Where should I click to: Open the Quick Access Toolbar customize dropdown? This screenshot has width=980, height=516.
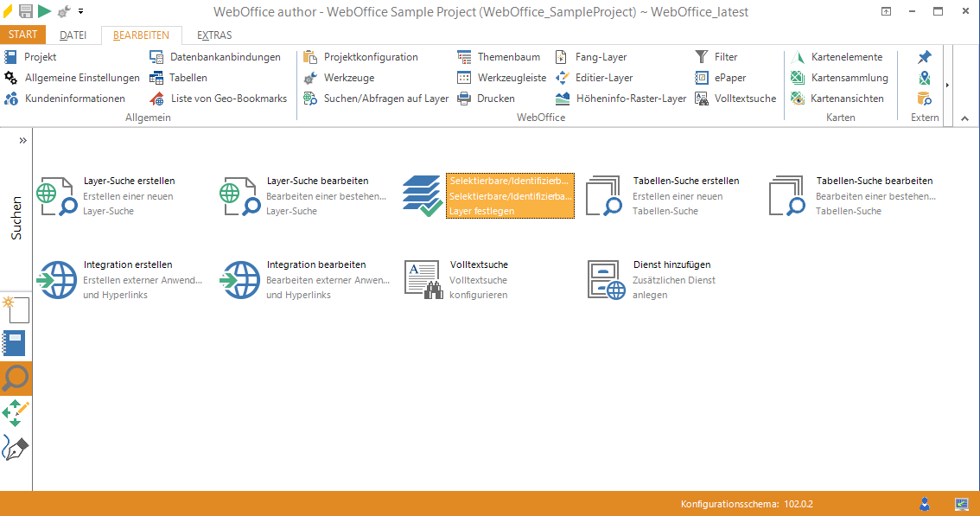80,12
